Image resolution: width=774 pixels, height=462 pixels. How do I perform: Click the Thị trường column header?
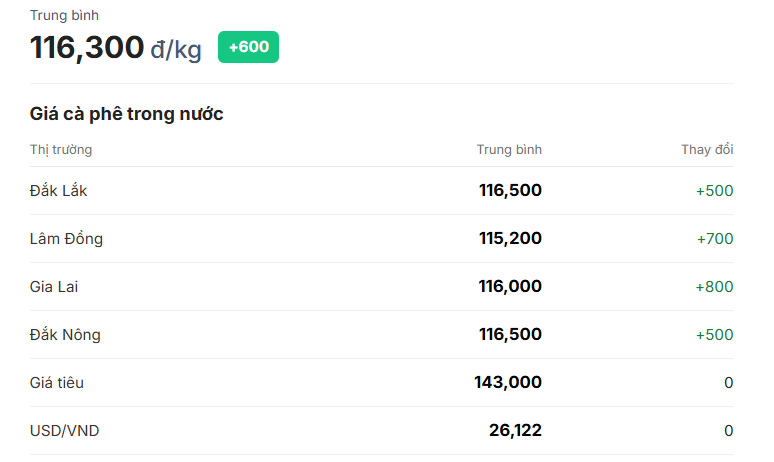pyautogui.click(x=61, y=150)
